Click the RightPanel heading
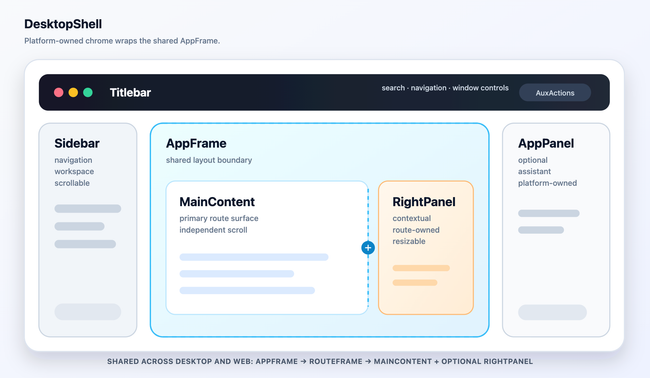 click(x=424, y=202)
